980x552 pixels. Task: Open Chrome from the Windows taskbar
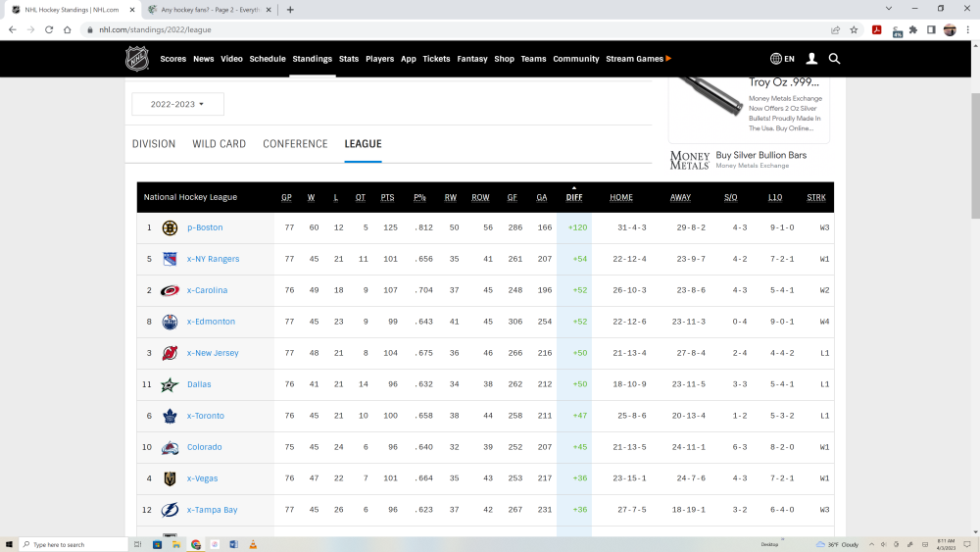pos(196,544)
